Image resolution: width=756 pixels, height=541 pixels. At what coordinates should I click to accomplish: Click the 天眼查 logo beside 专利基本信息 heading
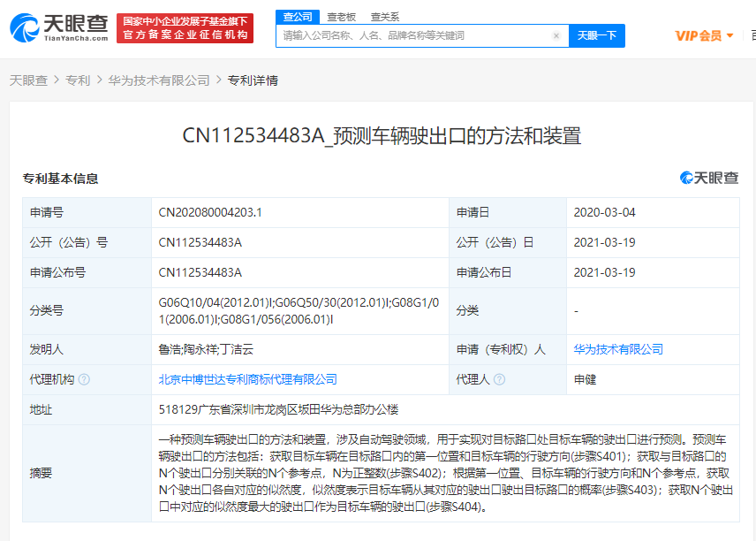(707, 177)
